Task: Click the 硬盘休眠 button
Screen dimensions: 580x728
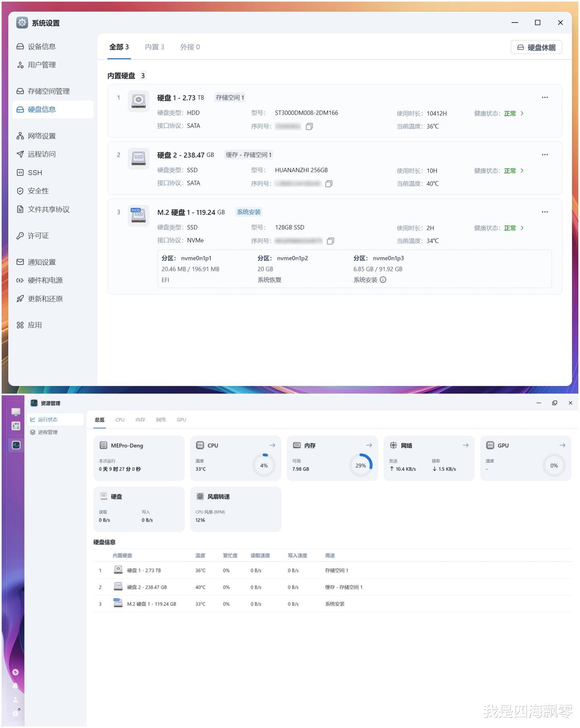Action: pyautogui.click(x=536, y=48)
